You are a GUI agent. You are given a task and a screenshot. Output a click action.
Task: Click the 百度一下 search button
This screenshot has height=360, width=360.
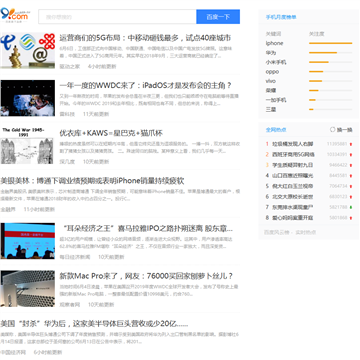[x=218, y=17]
